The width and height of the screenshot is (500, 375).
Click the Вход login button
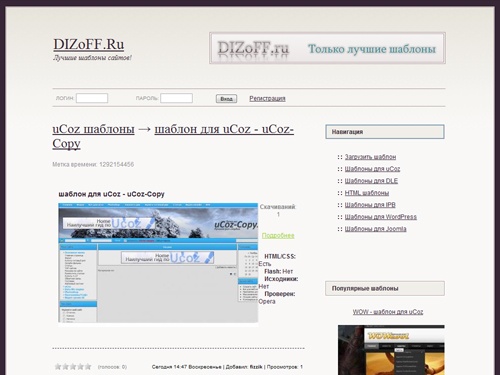click(x=226, y=99)
